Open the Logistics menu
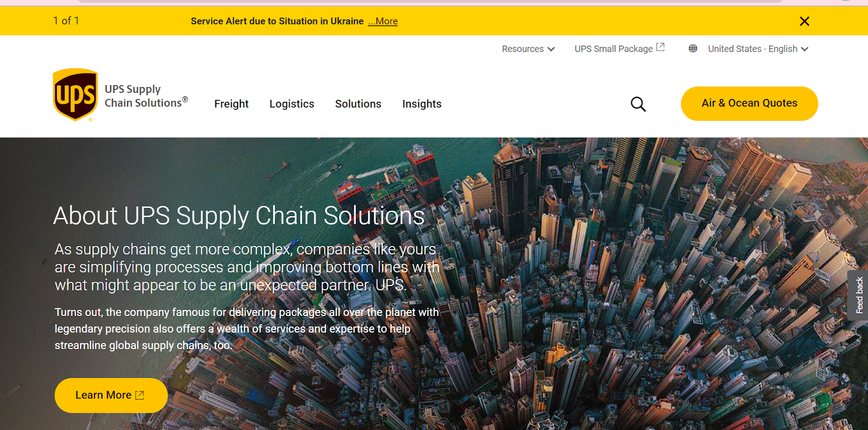Viewport: 868px width, 430px height. tap(292, 104)
